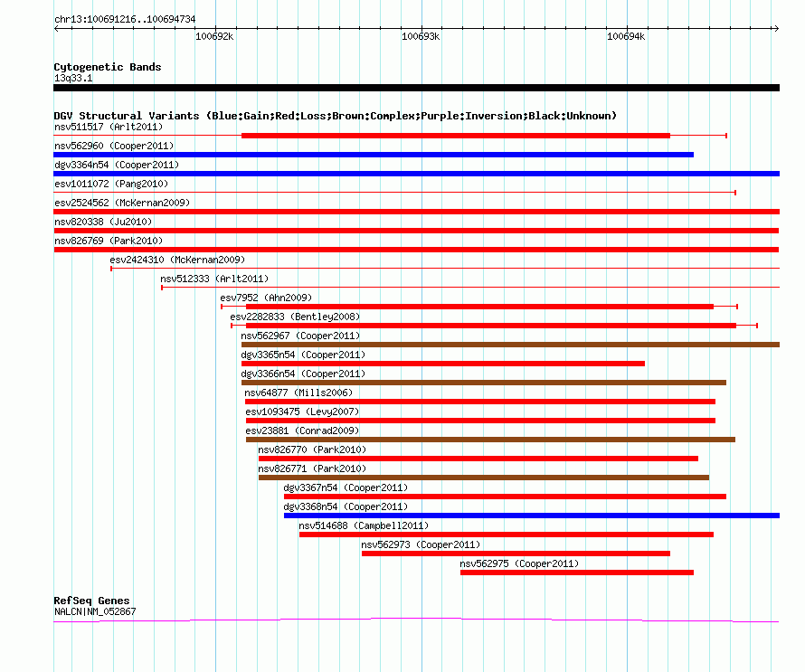Click nsv64877 (Mills2006) variant label
The height and width of the screenshot is (672, 805).
[298, 393]
